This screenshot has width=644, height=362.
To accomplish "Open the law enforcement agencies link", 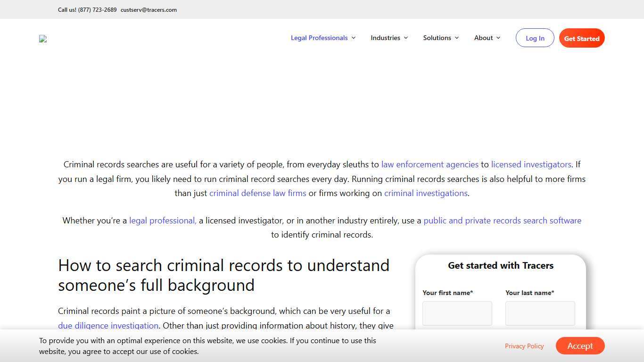I will pos(429,165).
